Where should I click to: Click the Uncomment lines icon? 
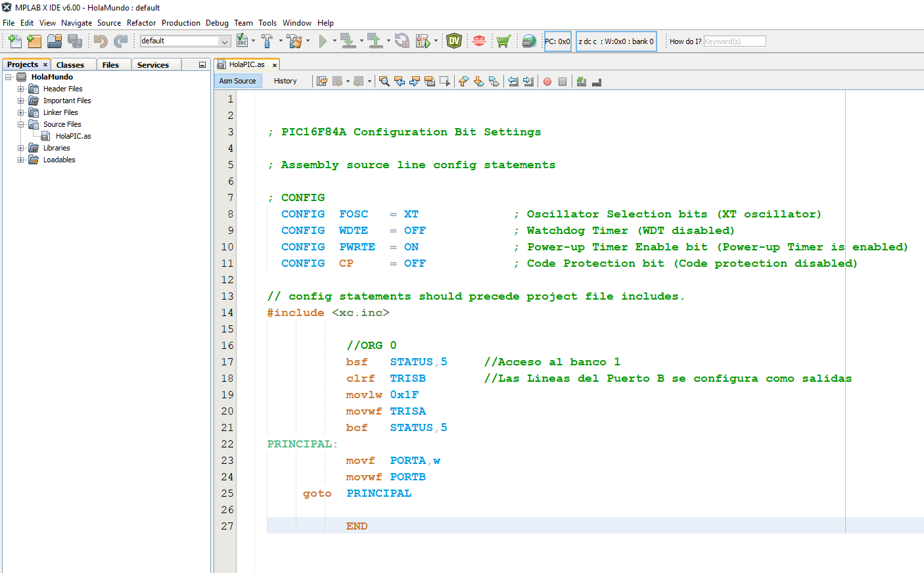pos(597,81)
